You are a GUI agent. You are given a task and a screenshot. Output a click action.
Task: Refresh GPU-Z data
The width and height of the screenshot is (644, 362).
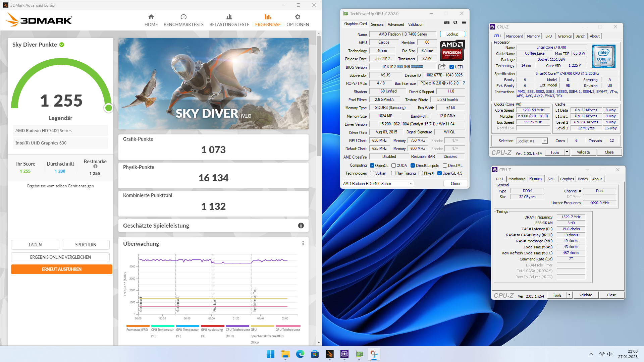point(455,22)
